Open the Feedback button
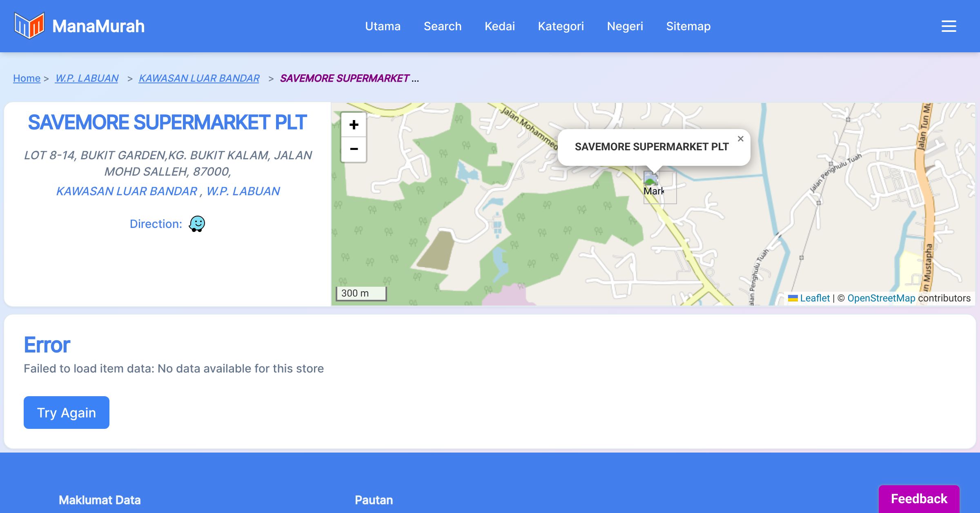980x513 pixels. click(919, 499)
